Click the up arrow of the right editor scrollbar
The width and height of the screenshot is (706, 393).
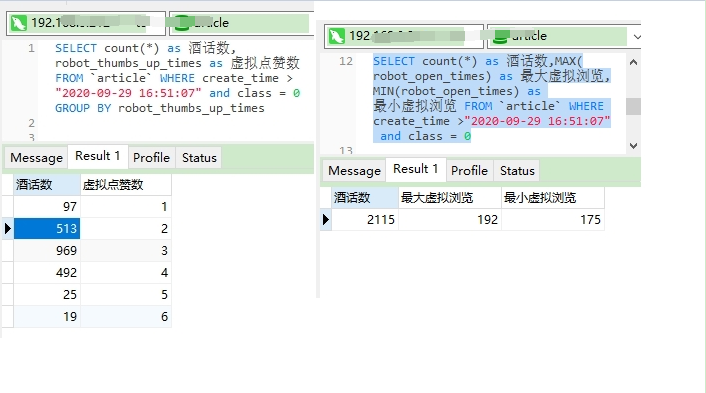pyautogui.click(x=634, y=62)
